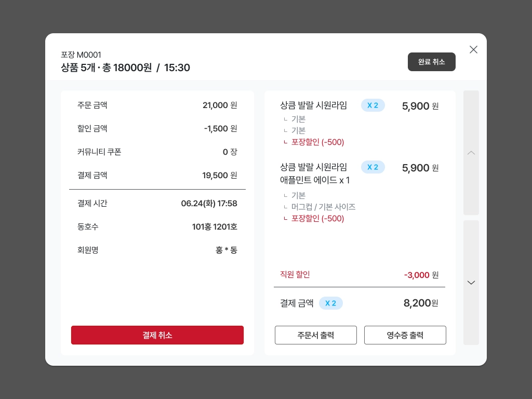Click the 포장 M0001 order header
The image size is (532, 399).
pos(81,55)
